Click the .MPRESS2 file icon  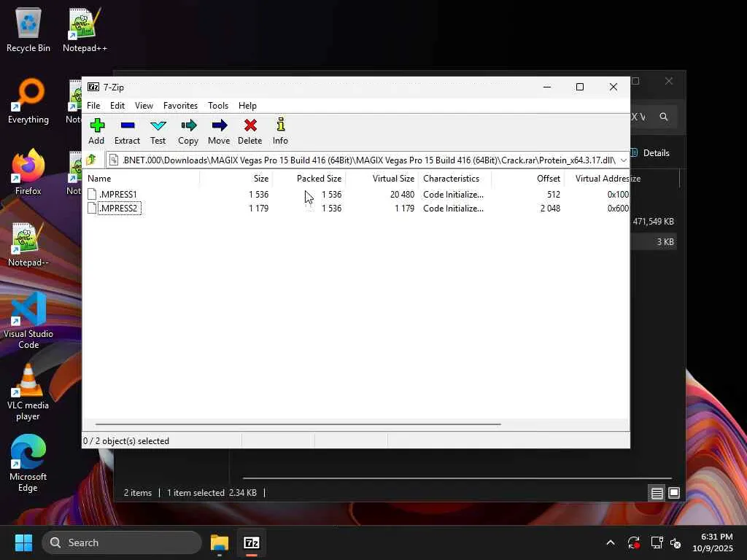[x=92, y=208]
